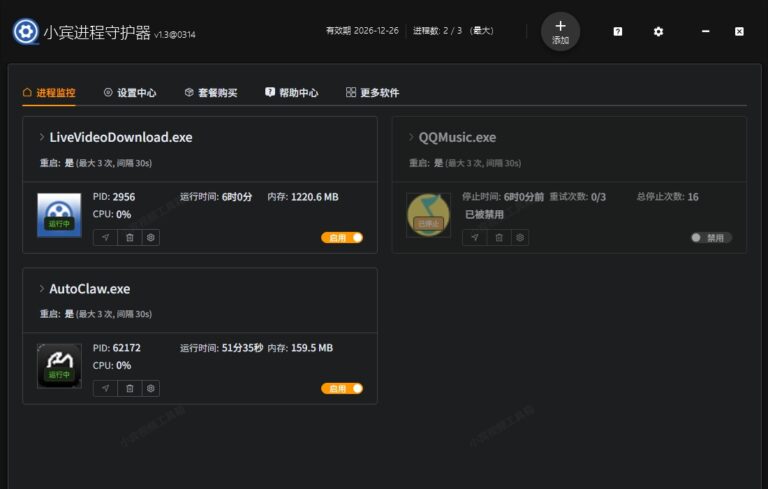
Task: Click the 进程数: 2 / 3 text
Action: [x=437, y=31]
